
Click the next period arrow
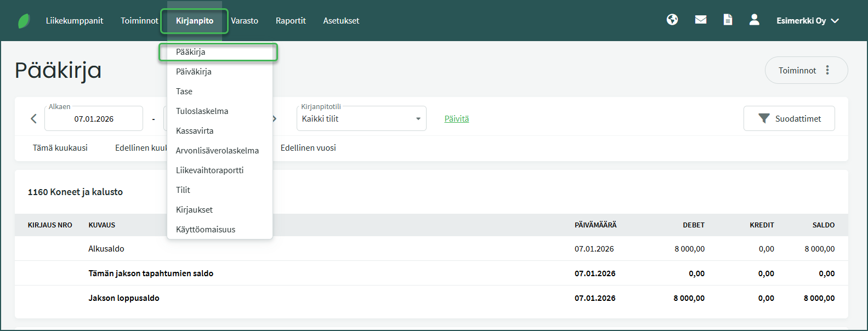275,119
